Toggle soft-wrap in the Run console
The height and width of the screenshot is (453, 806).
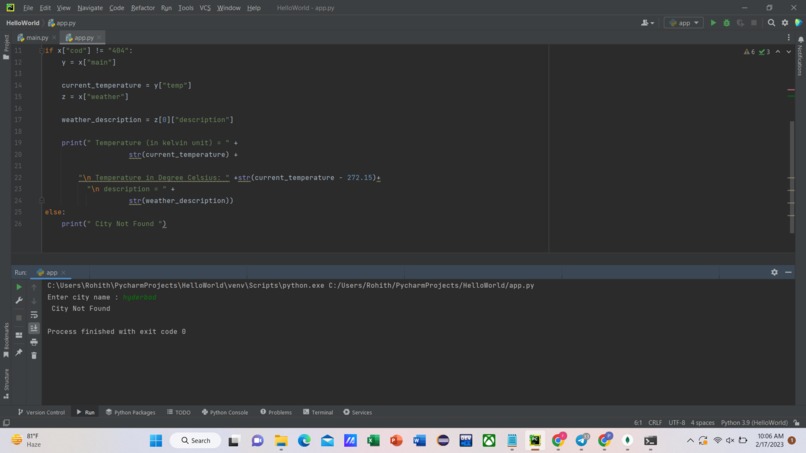click(x=34, y=315)
